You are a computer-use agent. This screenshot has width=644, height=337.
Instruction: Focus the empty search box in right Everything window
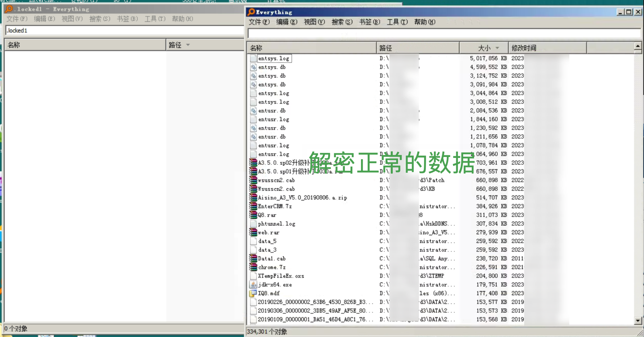point(444,33)
